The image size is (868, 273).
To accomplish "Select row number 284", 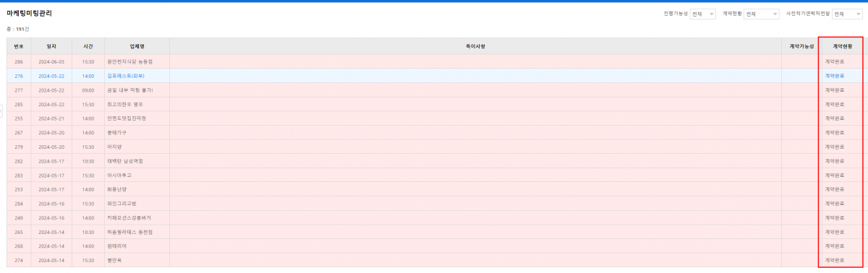I will 19,203.
